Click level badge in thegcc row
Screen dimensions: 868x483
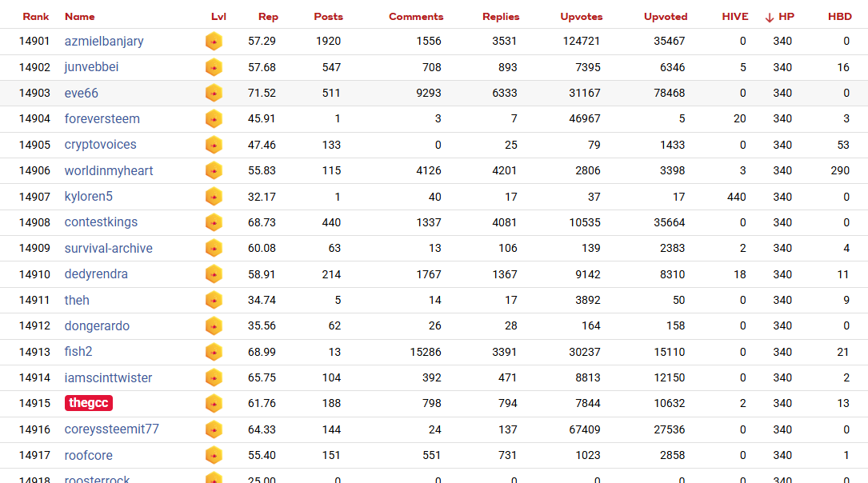[214, 404]
